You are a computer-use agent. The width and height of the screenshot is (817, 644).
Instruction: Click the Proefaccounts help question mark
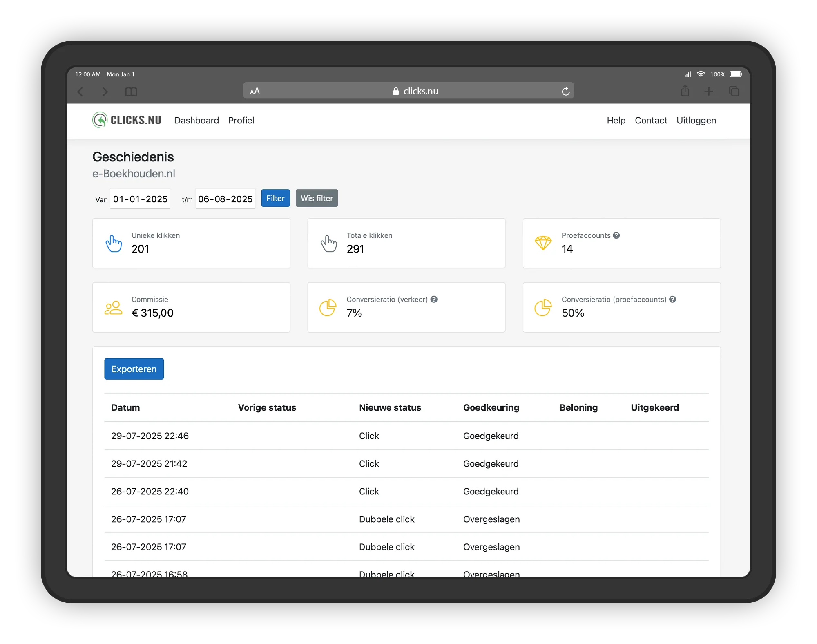tap(616, 235)
